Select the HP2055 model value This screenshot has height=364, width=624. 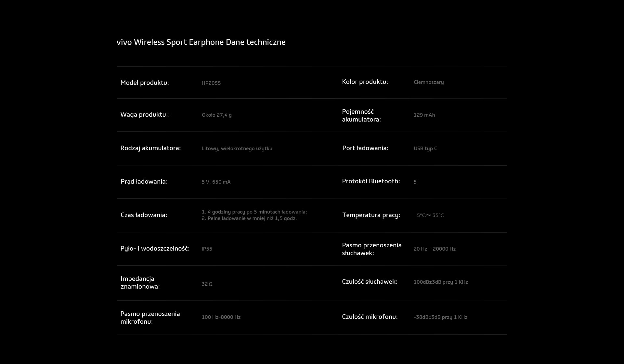click(211, 83)
